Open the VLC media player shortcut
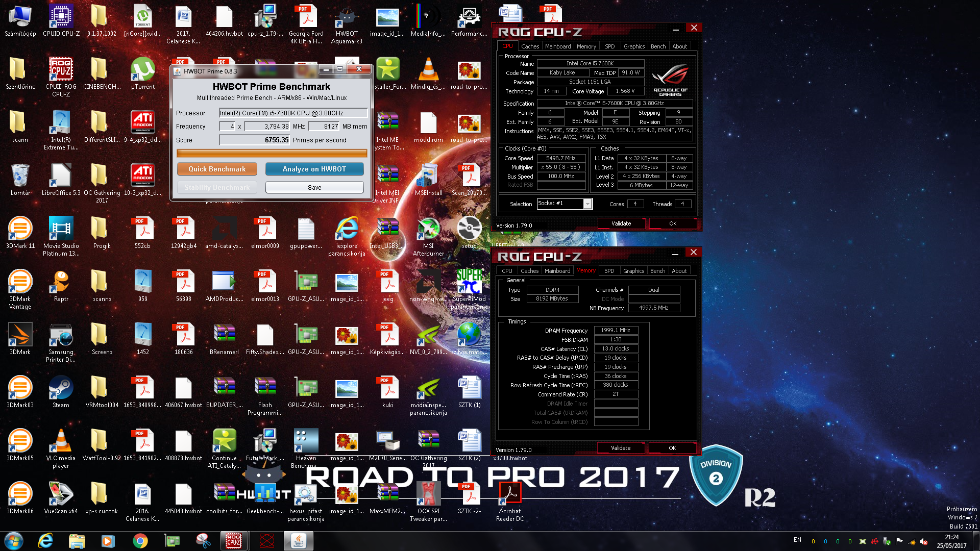Viewport: 980px width, 551px height. [61, 448]
